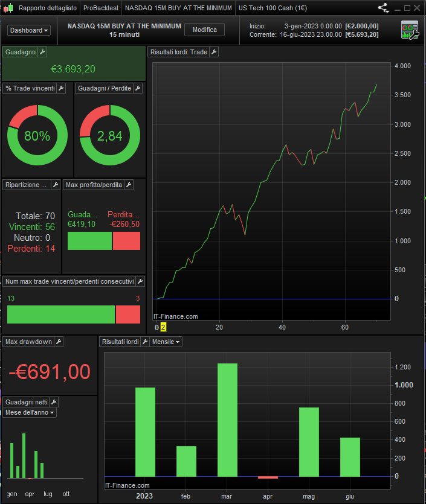Click the €419,10 max gain value

(82, 224)
